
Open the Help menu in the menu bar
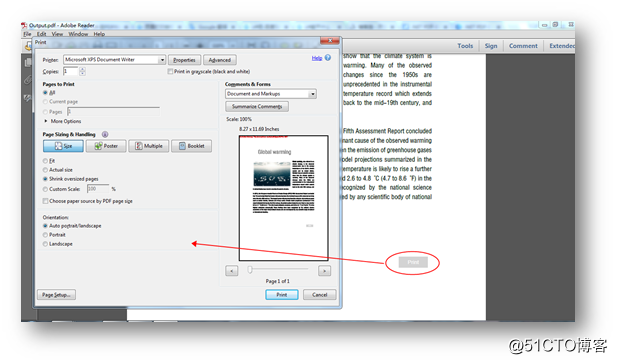(99, 34)
